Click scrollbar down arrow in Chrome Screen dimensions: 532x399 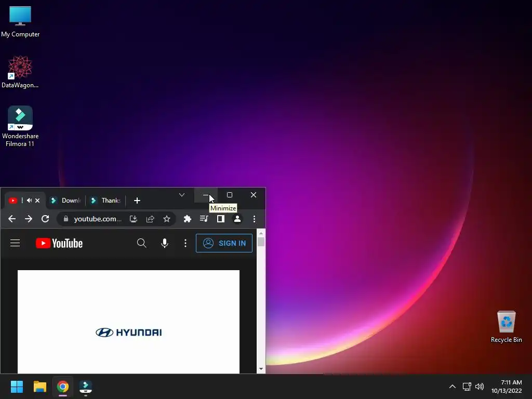261,369
